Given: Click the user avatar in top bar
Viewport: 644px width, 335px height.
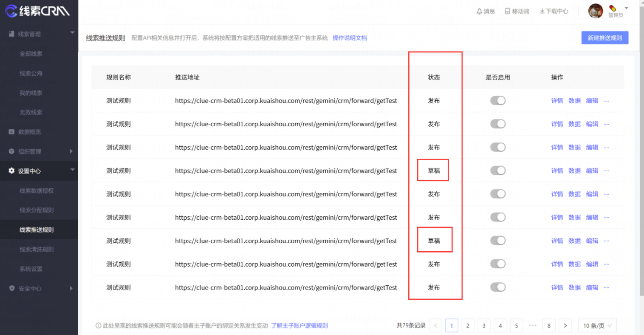Looking at the screenshot, I should coord(595,11).
